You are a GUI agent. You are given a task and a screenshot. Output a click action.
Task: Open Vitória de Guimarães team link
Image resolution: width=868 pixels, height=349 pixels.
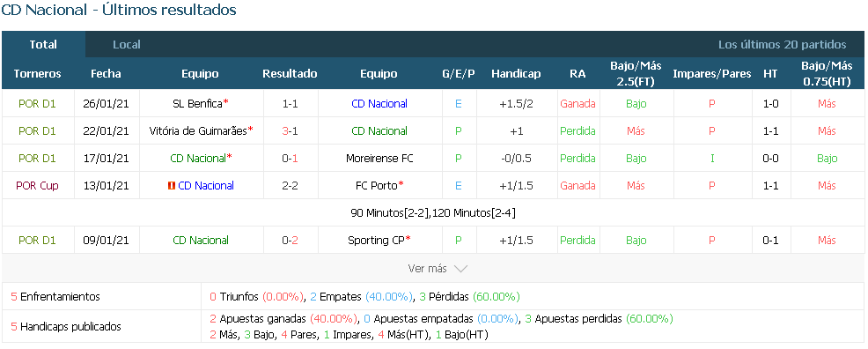[198, 130]
